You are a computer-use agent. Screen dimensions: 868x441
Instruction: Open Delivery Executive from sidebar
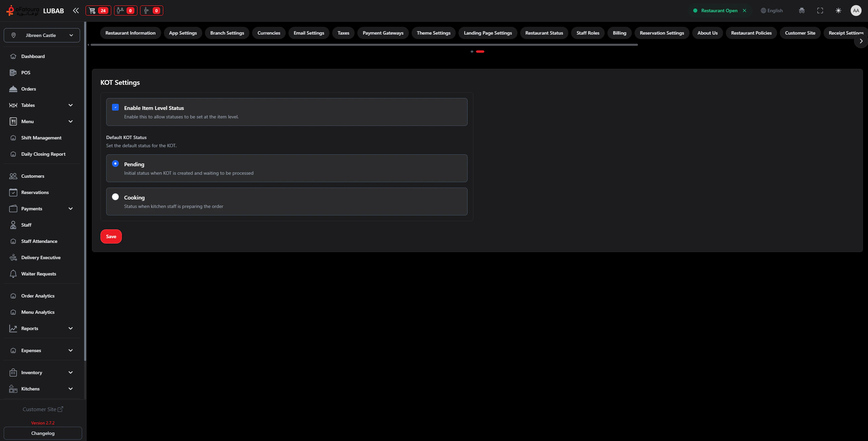click(x=41, y=257)
